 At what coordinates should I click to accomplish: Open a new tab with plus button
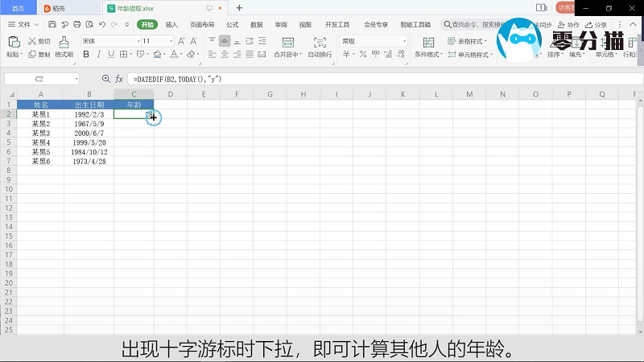tap(239, 8)
